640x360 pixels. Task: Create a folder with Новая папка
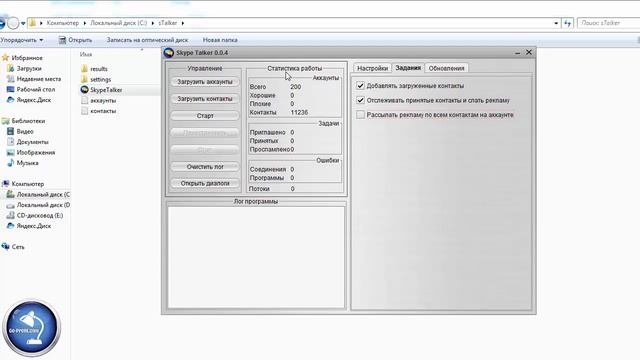[x=220, y=40]
